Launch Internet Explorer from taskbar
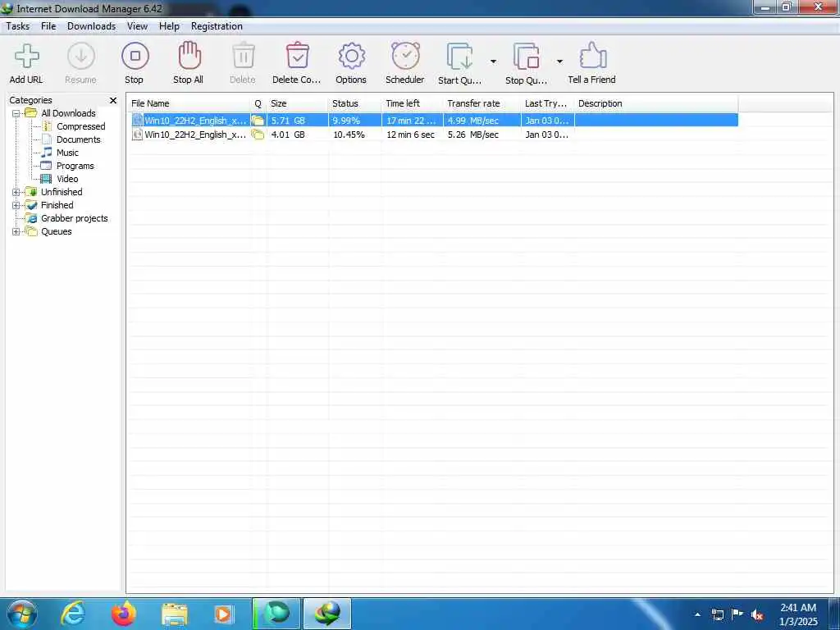 pyautogui.click(x=72, y=614)
